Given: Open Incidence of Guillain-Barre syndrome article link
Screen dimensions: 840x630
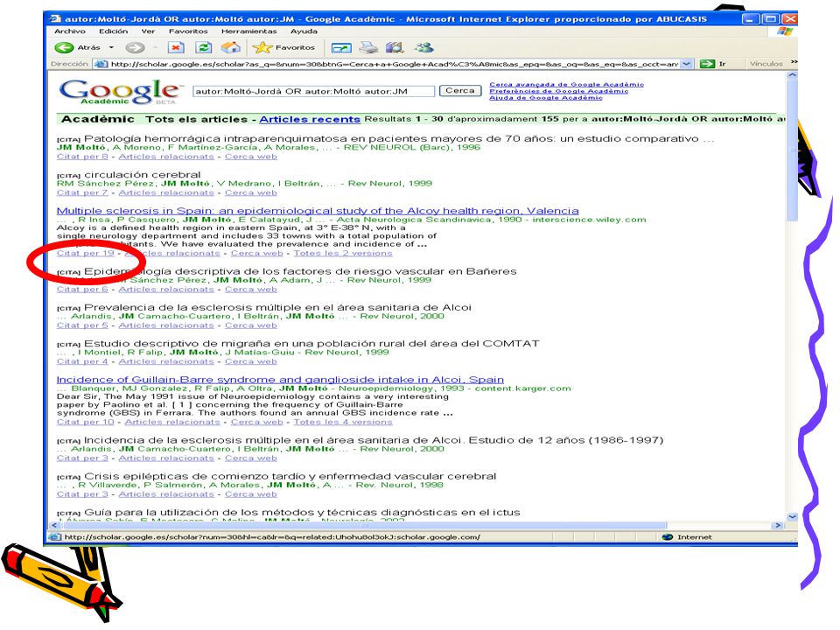Looking at the screenshot, I should (x=280, y=379).
